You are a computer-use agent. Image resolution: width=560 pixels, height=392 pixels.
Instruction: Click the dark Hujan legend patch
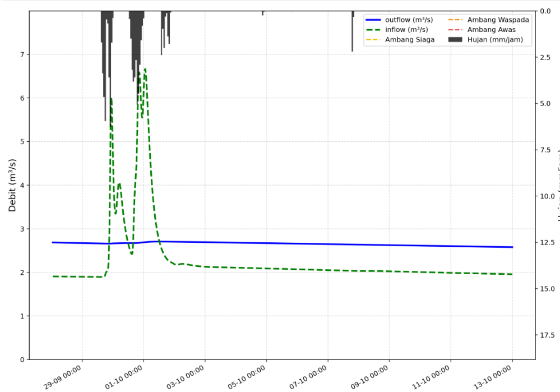click(x=456, y=40)
